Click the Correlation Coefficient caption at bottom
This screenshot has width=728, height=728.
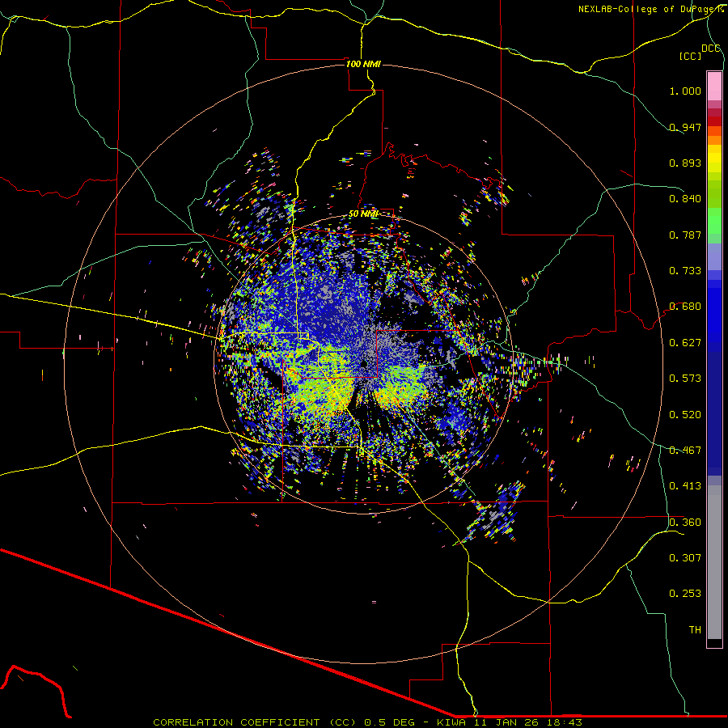pyautogui.click(x=367, y=722)
